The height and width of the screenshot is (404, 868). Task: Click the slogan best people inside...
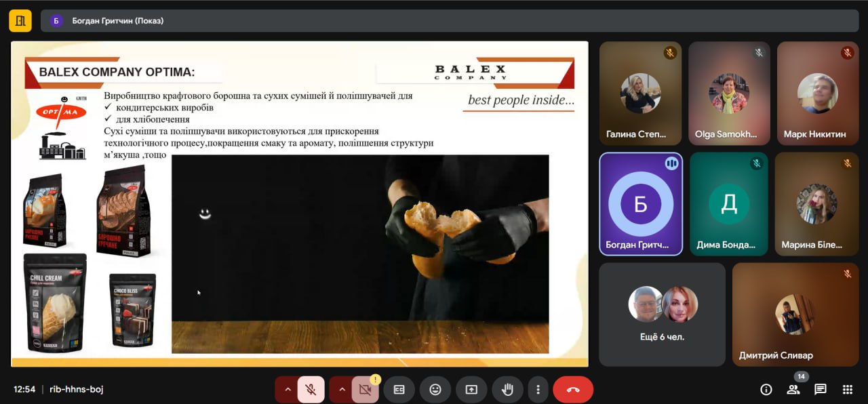pyautogui.click(x=521, y=100)
